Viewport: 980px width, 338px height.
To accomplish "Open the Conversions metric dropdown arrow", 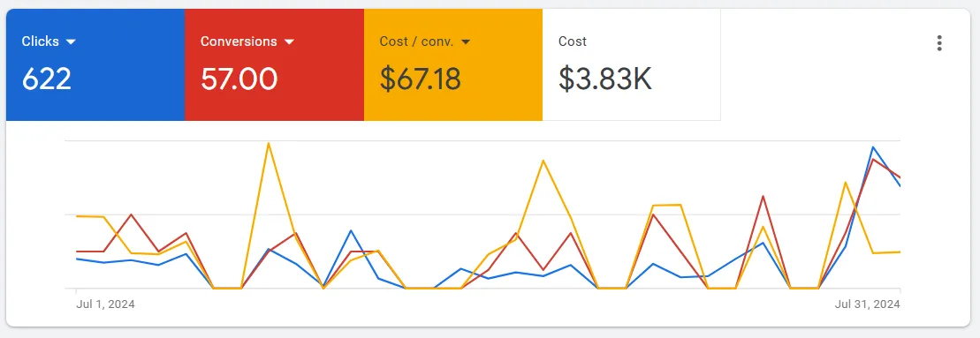I will 289,41.
